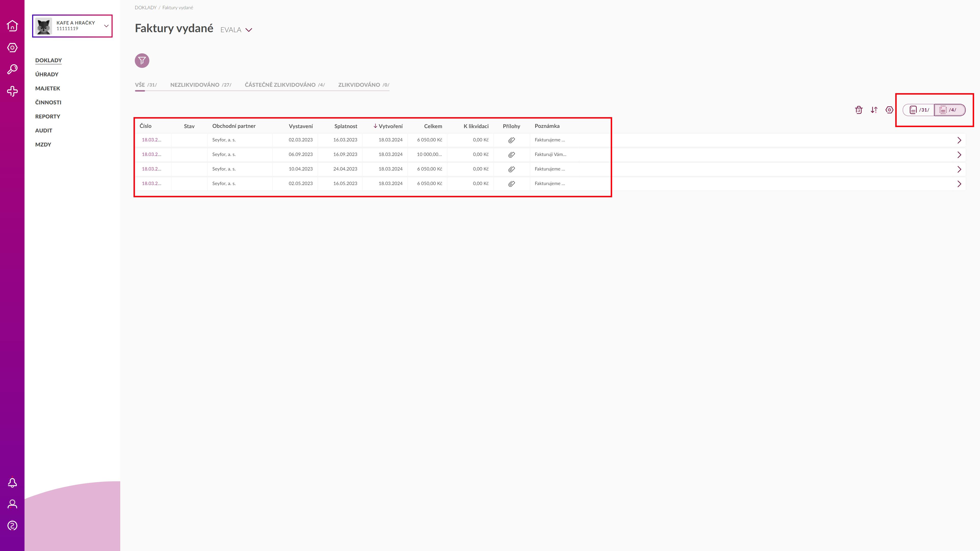Open invoice number link issued 02.03.2023

pos(151,140)
